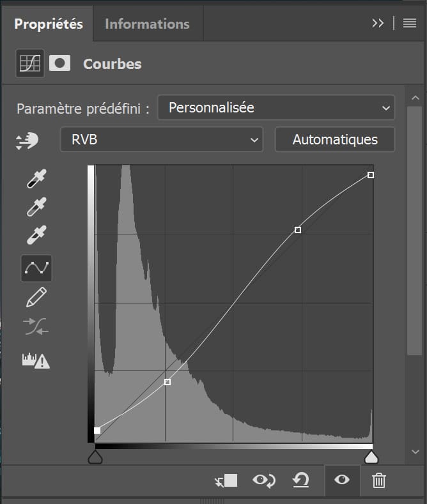This screenshot has height=504, width=427.
Task: Reset curves to default adjustments
Action: (x=301, y=480)
